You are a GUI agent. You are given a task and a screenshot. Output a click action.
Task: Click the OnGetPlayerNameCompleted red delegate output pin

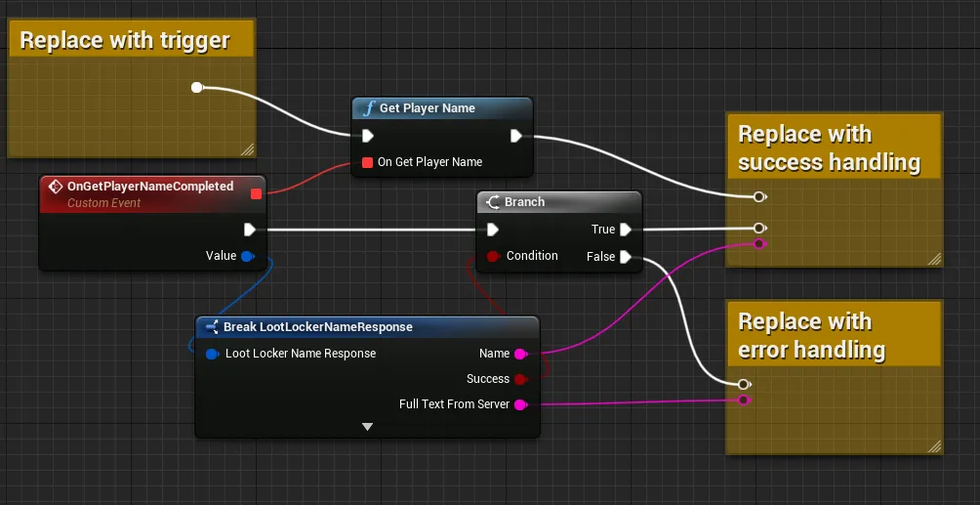(256, 193)
